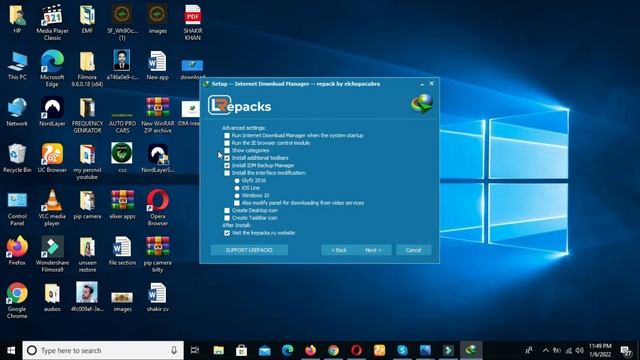Viewport: 640px width, 360px height.
Task: Select Control Panel desktop icon
Action: pos(17,208)
